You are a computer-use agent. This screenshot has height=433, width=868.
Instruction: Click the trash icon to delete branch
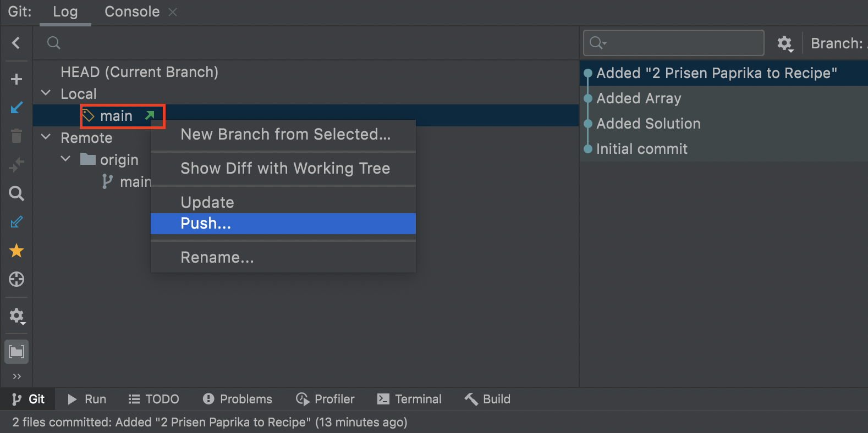pyautogui.click(x=17, y=136)
